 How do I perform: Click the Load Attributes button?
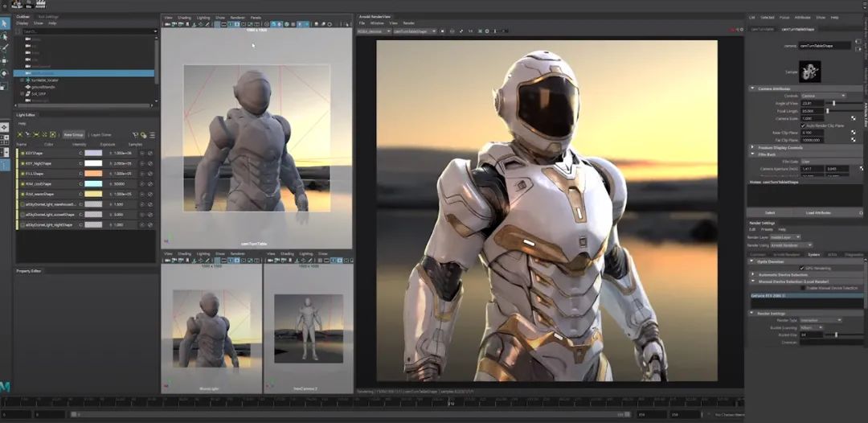(x=817, y=212)
